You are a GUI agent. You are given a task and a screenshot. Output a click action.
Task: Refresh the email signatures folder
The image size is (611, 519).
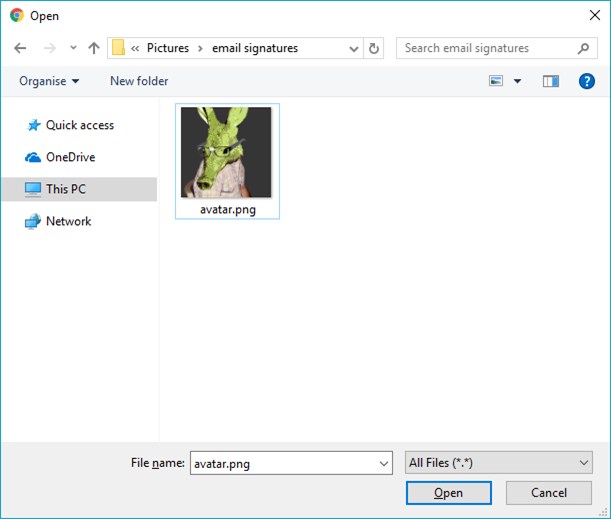point(374,48)
